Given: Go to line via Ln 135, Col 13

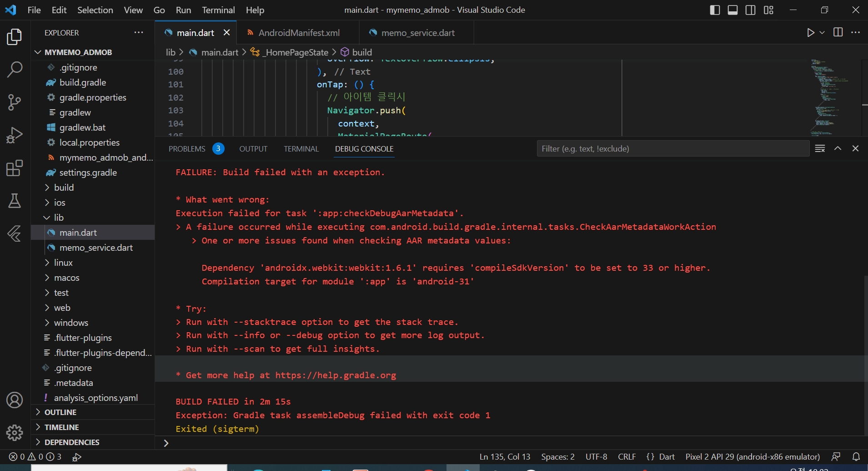Looking at the screenshot, I should [505, 457].
